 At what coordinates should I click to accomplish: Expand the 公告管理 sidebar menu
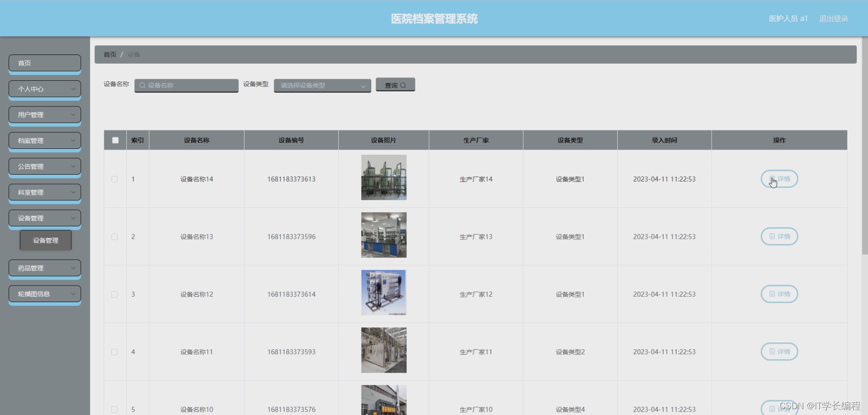[45, 166]
